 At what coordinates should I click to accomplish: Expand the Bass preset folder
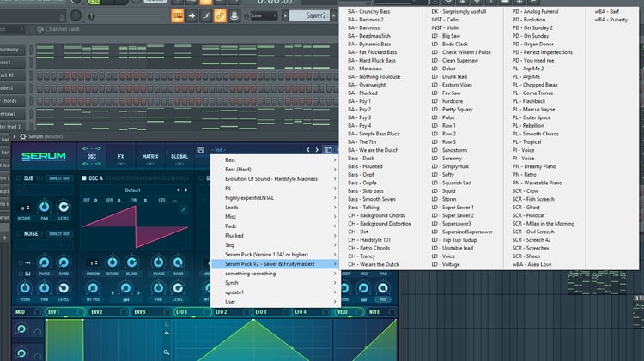point(275,160)
